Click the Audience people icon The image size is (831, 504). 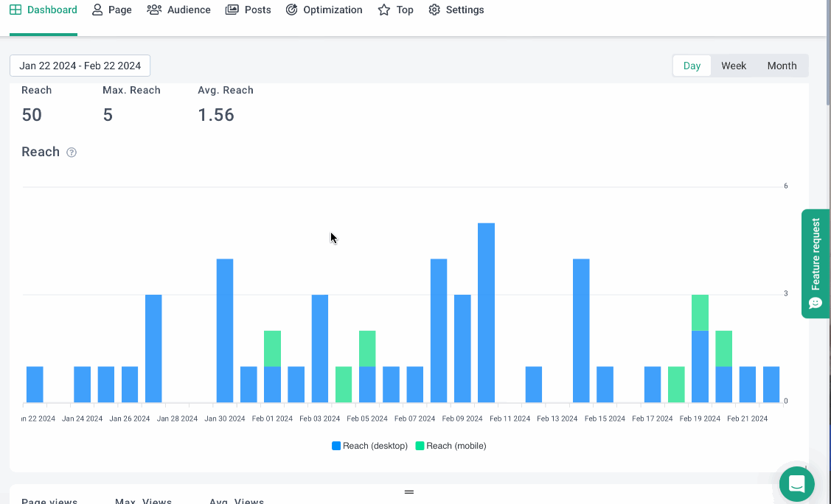click(x=154, y=10)
